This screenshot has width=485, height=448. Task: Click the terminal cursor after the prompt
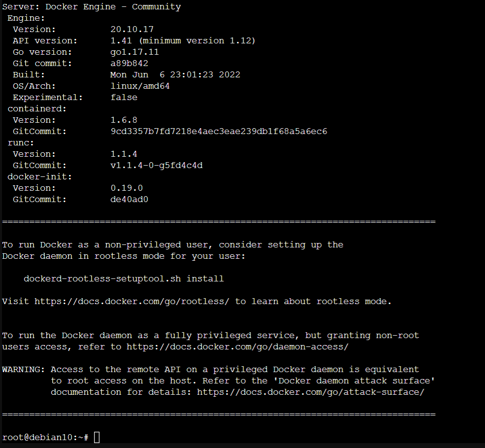(97, 437)
